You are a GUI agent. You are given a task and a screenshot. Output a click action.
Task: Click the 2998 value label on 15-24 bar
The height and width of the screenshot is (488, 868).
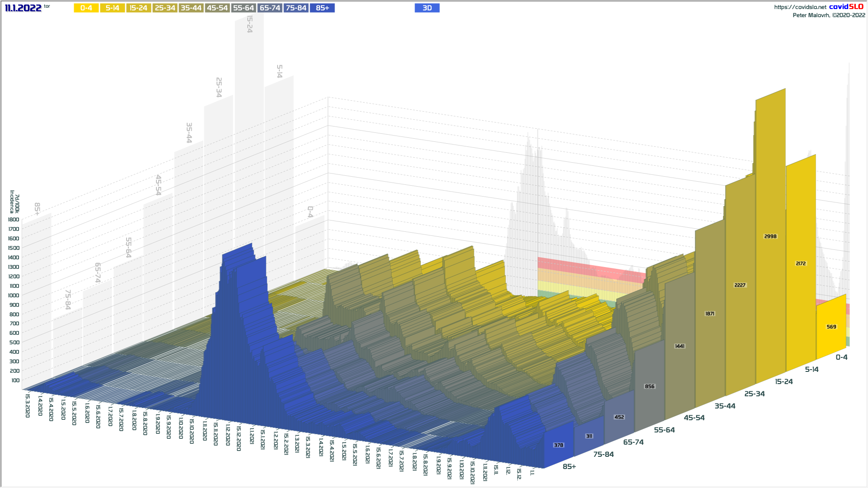pyautogui.click(x=770, y=236)
